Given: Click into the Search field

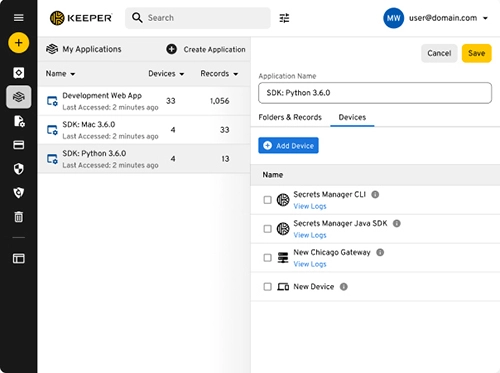Looking at the screenshot, I should [198, 18].
